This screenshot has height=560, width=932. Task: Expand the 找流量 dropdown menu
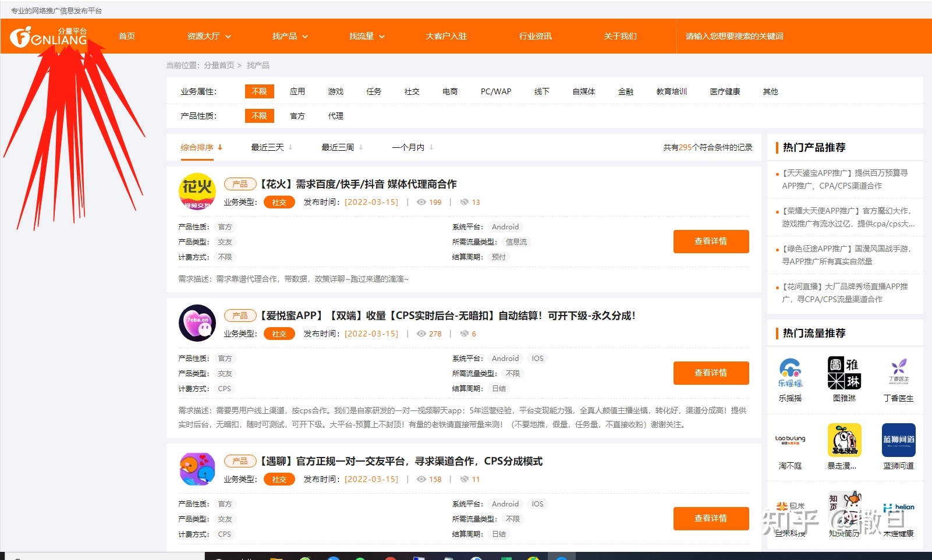367,36
